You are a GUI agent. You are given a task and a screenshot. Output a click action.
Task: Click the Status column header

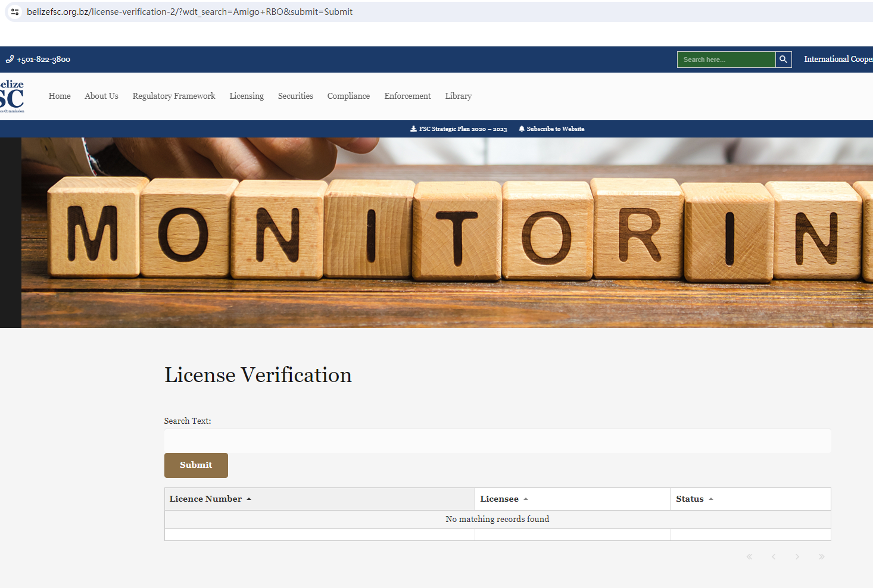pos(751,499)
